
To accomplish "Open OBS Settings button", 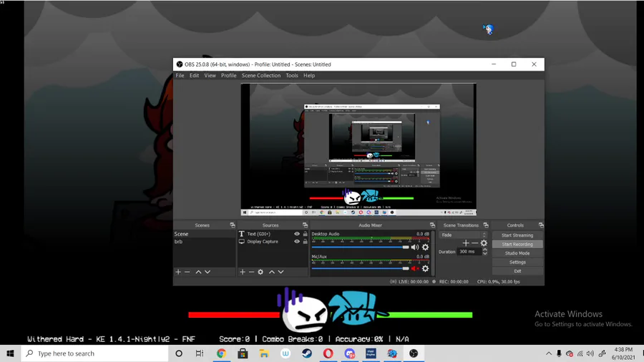I will click(517, 263).
